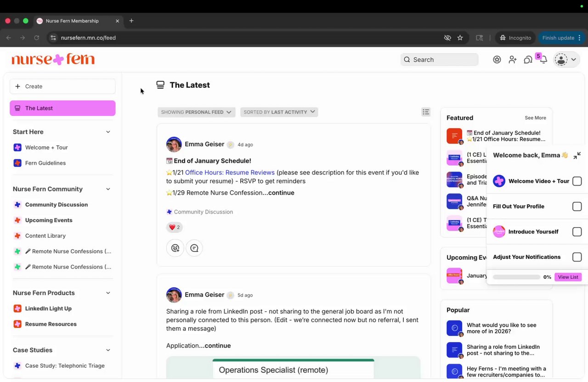This screenshot has height=382, width=588.
Task: Open Office Hours: Resume Reviews link
Action: [230, 172]
